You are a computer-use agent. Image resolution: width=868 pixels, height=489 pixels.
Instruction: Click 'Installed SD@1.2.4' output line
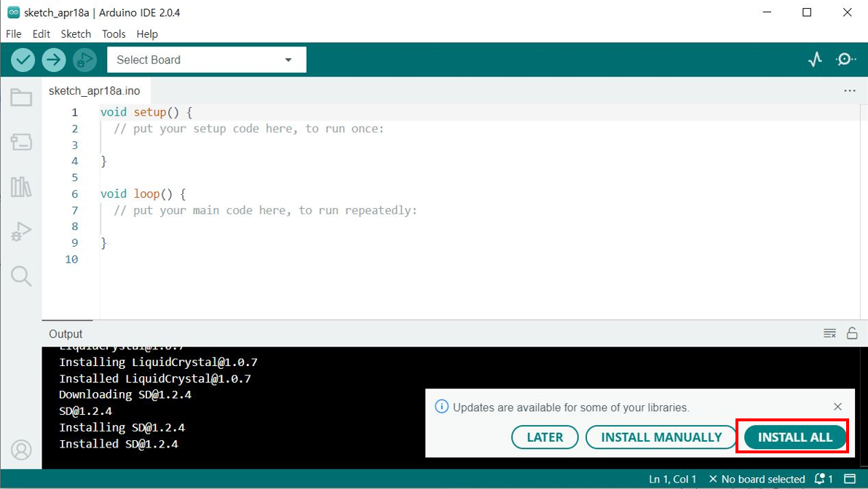119,444
